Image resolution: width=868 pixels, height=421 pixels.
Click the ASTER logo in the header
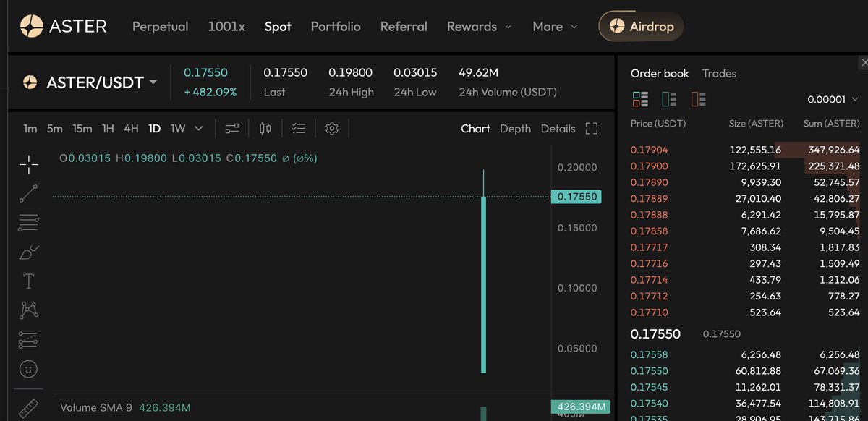[x=63, y=27]
